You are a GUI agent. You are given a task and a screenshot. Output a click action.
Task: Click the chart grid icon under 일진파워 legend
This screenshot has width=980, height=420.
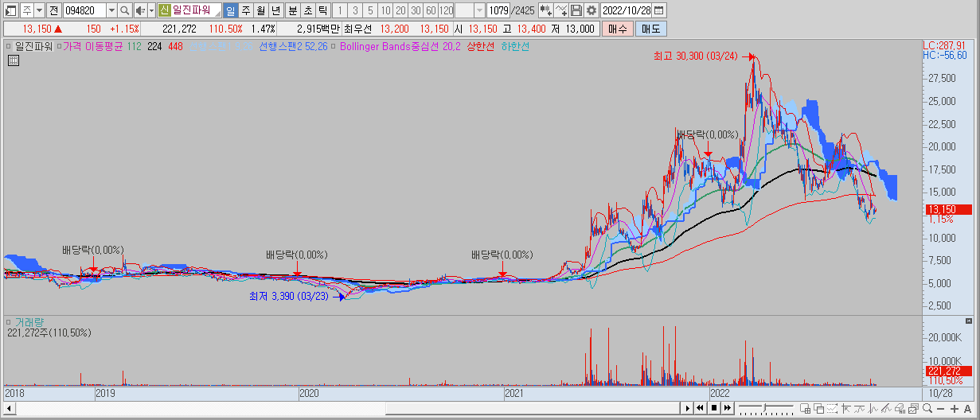14,60
